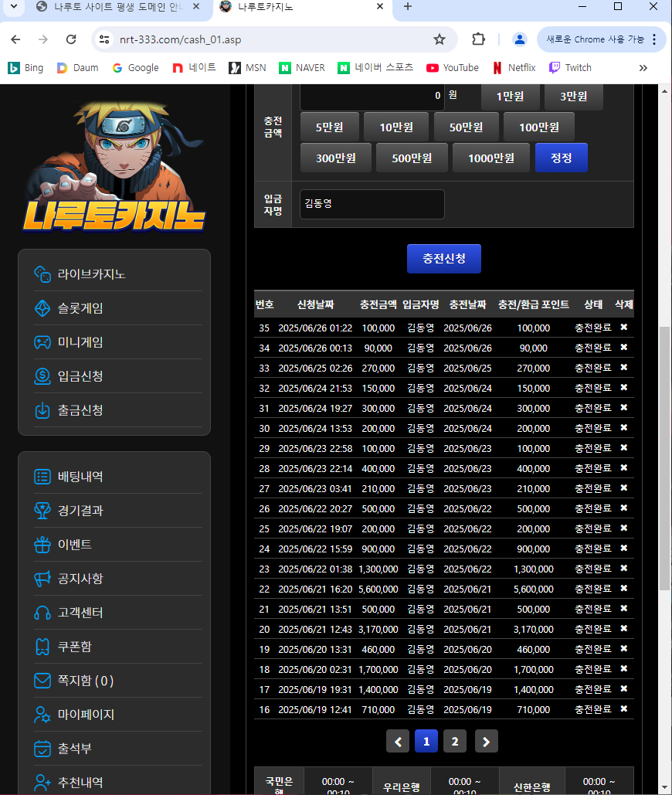Open 입금신청 coin icon entry
Viewport: 672px width, 795px height.
point(42,376)
